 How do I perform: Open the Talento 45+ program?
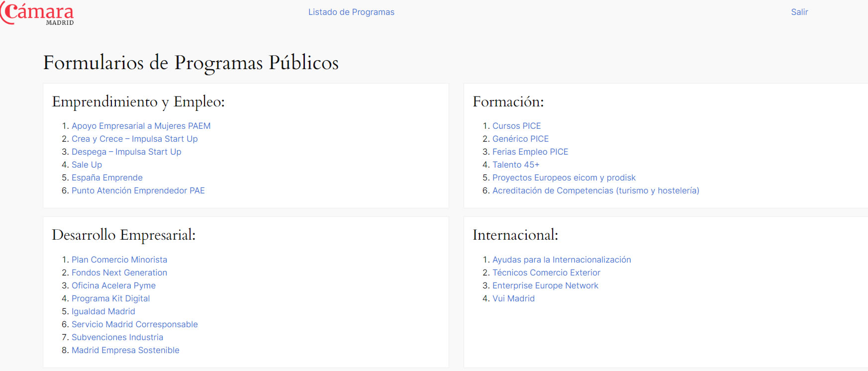click(x=516, y=165)
